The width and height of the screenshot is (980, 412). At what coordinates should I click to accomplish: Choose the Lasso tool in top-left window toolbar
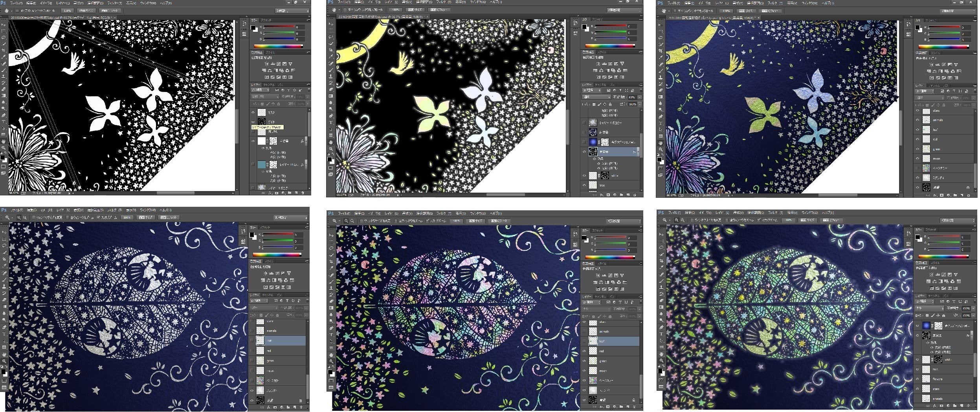point(4,37)
